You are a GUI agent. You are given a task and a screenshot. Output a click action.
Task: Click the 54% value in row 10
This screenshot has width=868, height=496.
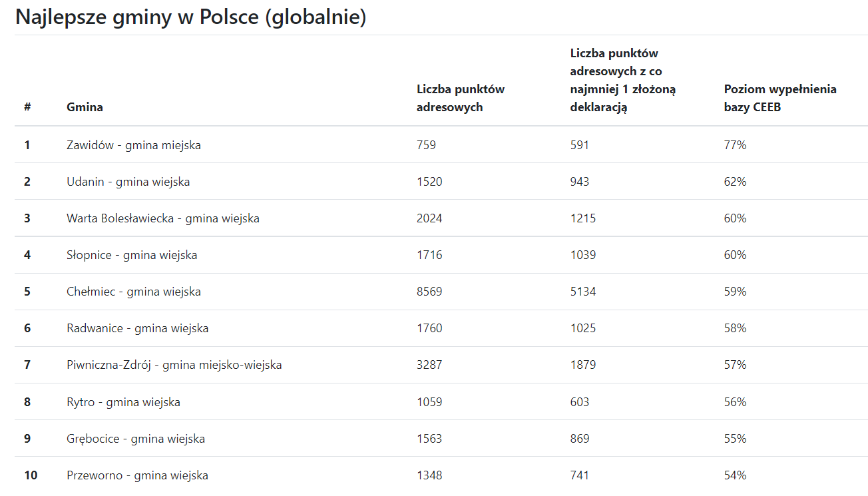pyautogui.click(x=735, y=475)
